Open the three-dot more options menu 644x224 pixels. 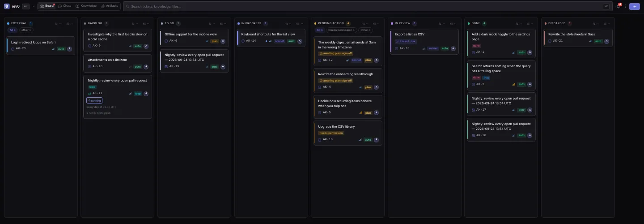tap(625, 6)
